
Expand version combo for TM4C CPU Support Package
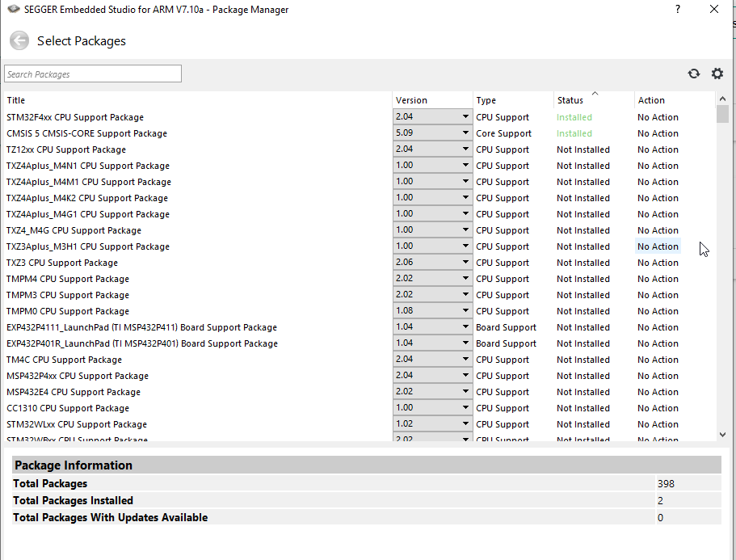click(x=432, y=359)
